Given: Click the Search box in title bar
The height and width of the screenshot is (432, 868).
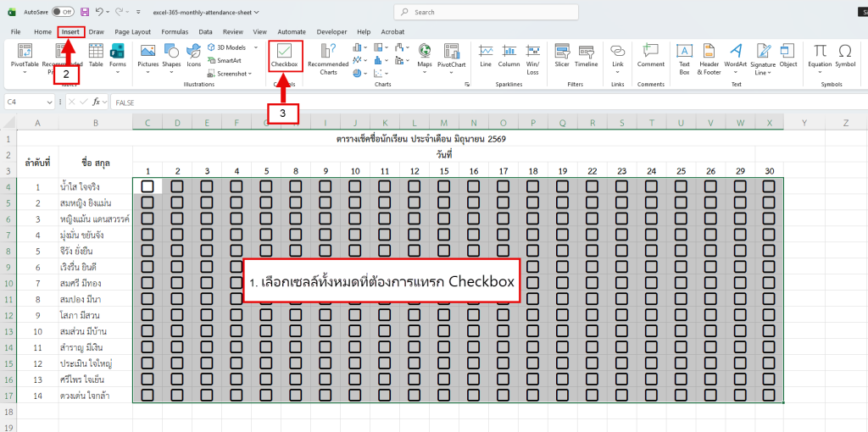Looking at the screenshot, I should click(x=486, y=12).
